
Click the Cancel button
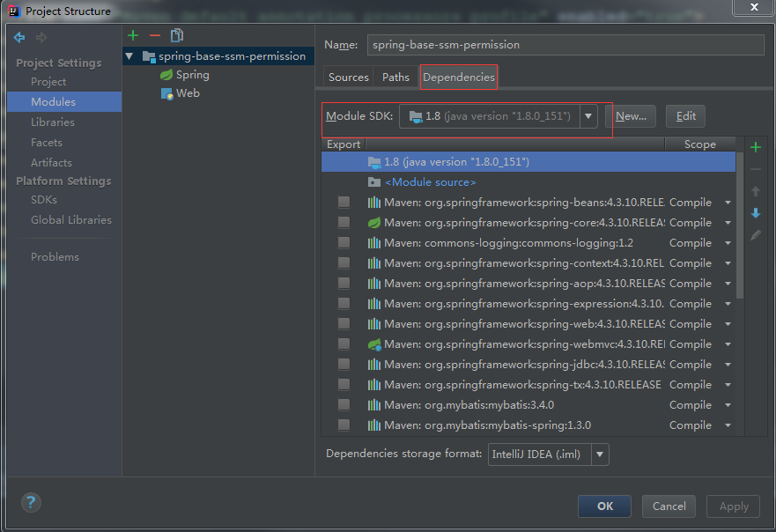[x=669, y=506]
